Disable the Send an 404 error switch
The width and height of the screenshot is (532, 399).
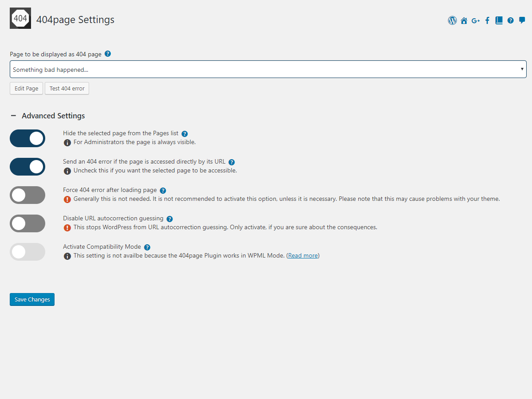[x=27, y=167]
